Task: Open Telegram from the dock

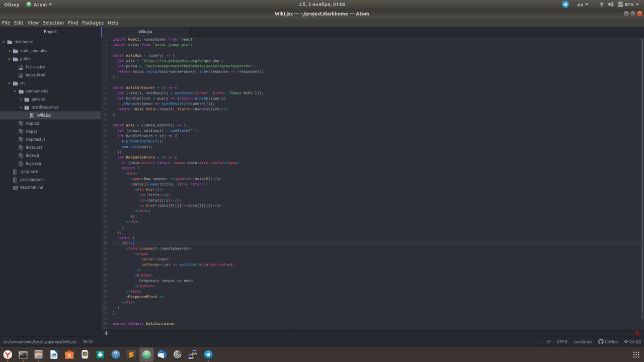Action: coord(208,354)
